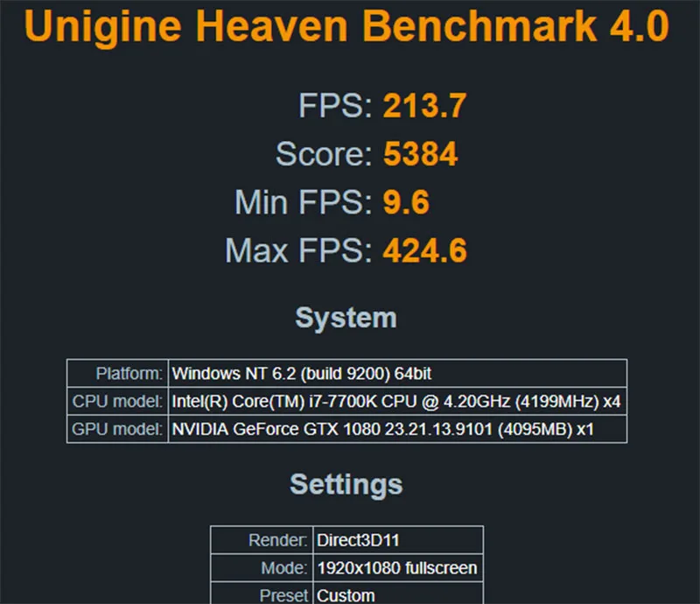Select the Intel Core i7-7700K CPU cell
The image size is (700, 604).
pos(397,401)
